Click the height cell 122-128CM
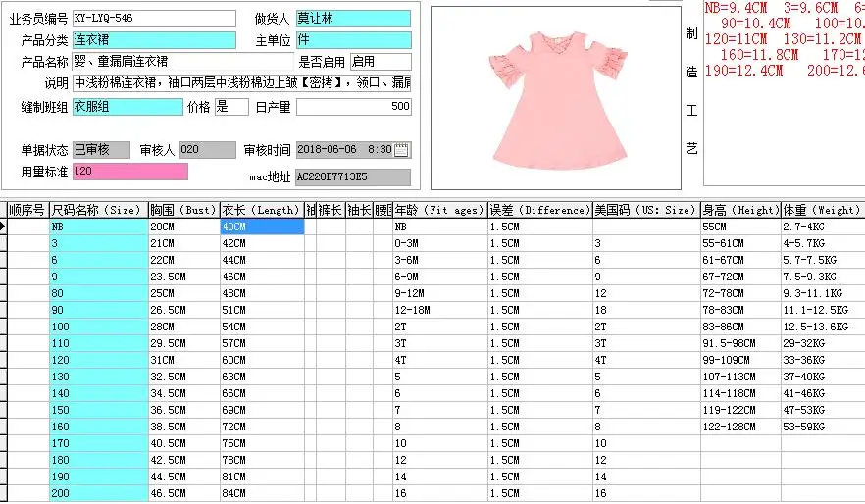This screenshot has height=504, width=865. click(x=740, y=427)
